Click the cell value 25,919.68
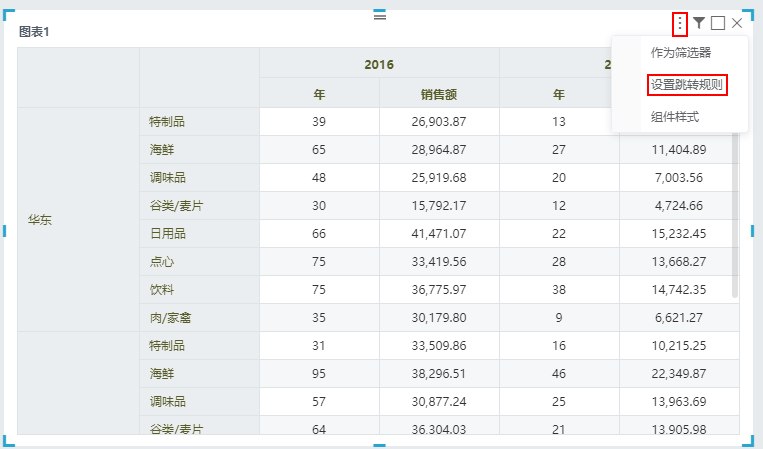763x449 pixels. (x=439, y=178)
